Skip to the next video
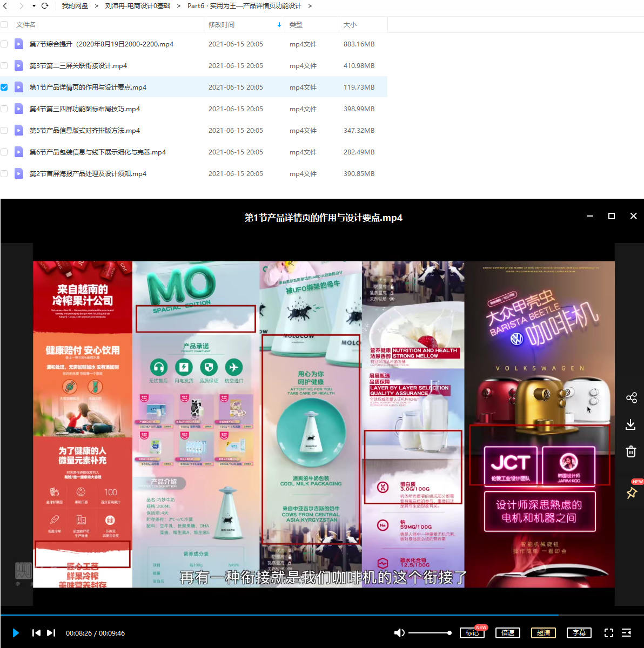This screenshot has width=644, height=648. pos(51,633)
